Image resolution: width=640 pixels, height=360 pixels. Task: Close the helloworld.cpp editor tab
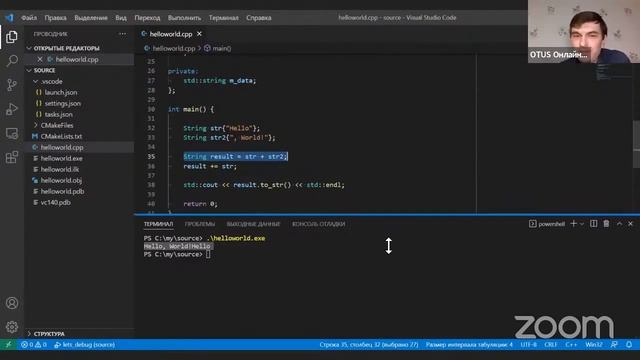199,34
